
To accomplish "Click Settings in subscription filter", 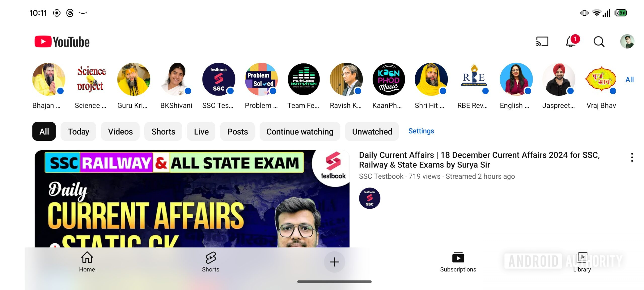I will coord(421,131).
